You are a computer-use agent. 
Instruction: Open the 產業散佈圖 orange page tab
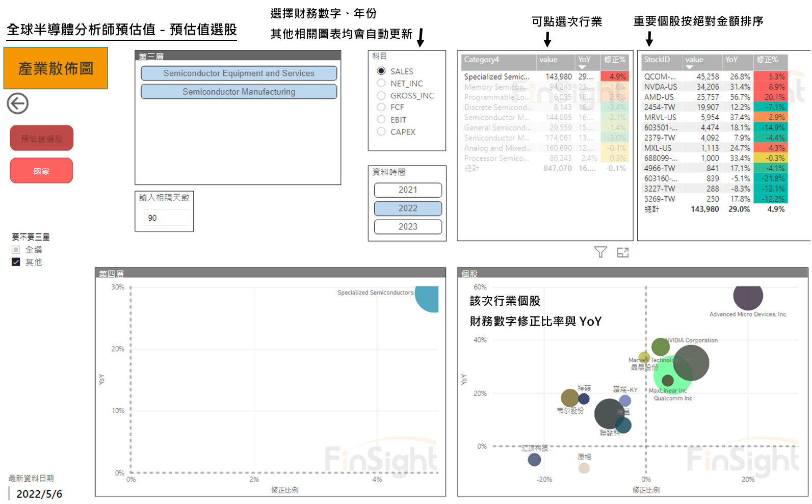tap(56, 68)
